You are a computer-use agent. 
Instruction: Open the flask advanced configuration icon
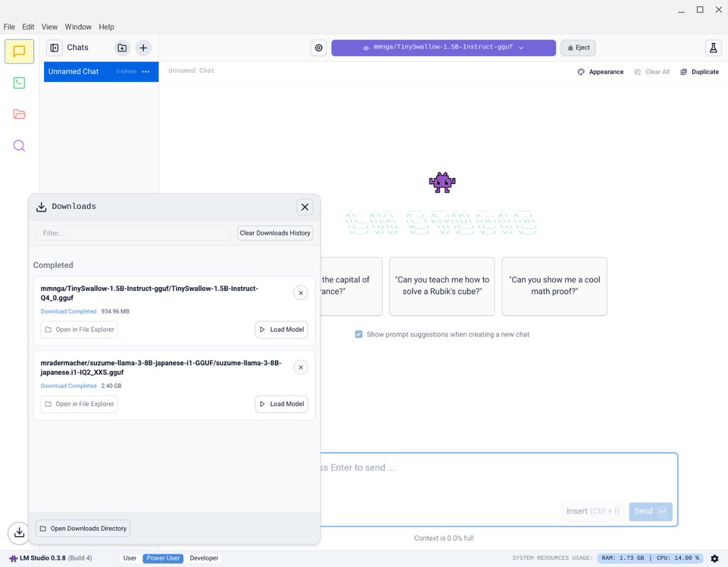[x=713, y=48]
